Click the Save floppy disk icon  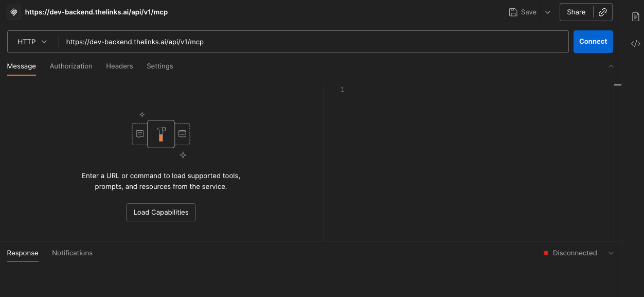513,12
